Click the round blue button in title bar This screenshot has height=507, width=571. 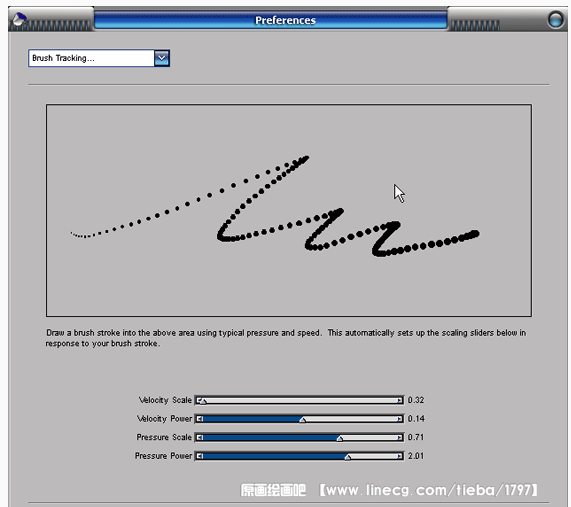[x=555, y=19]
